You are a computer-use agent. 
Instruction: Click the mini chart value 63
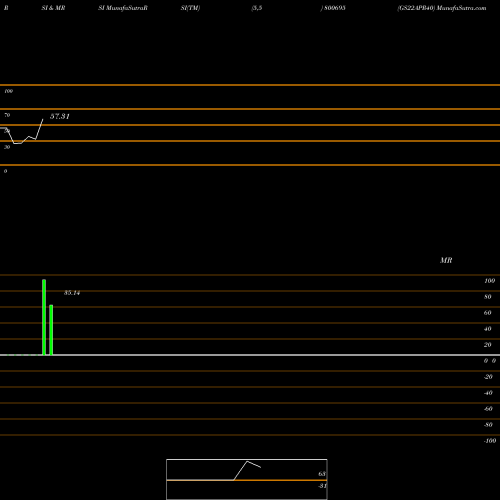click(322, 474)
